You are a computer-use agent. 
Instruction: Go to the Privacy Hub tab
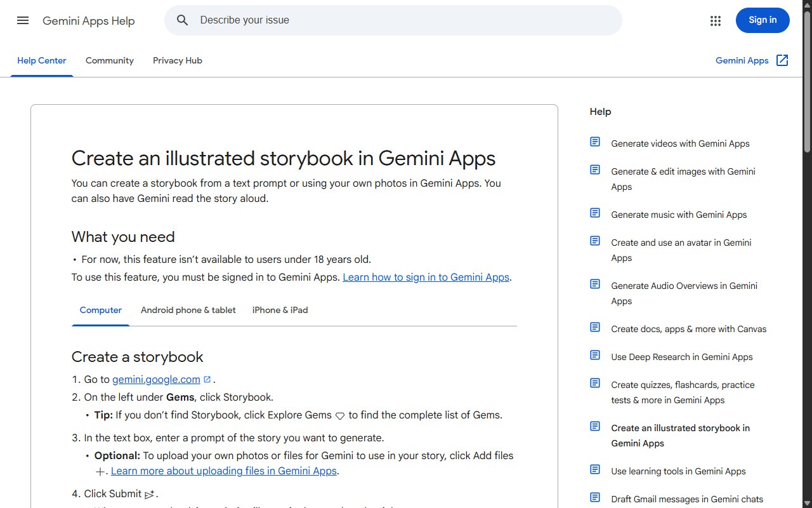click(178, 61)
